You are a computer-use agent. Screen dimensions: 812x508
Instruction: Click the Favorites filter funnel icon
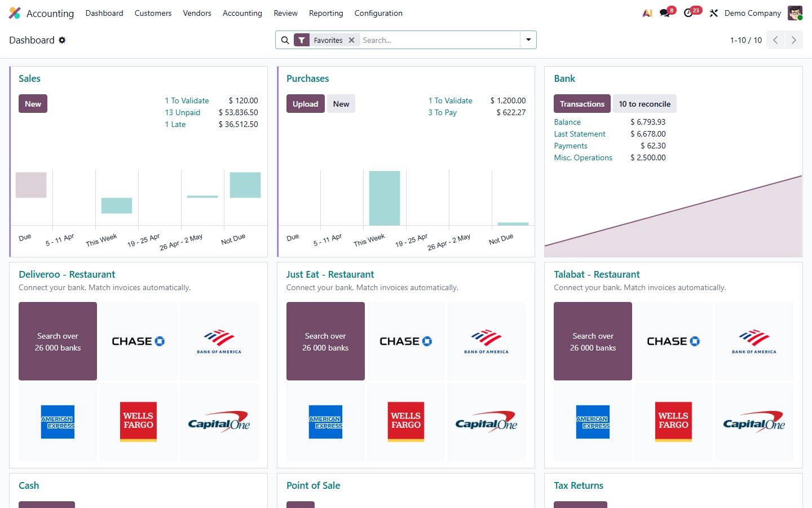pyautogui.click(x=302, y=40)
